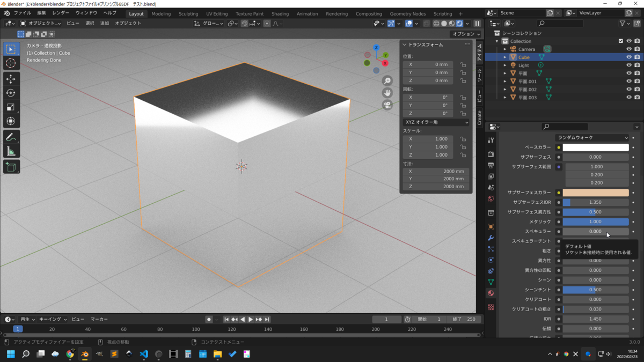Screen dimensions: 644x362
Task: Open the オブジェクト mode dropdown
Action: click(40, 24)
